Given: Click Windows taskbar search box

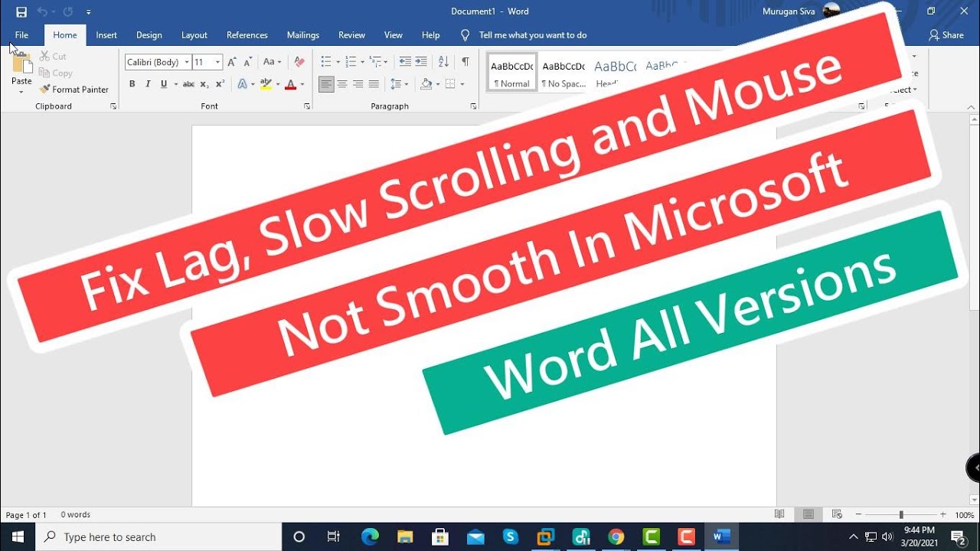Looking at the screenshot, I should click(158, 537).
